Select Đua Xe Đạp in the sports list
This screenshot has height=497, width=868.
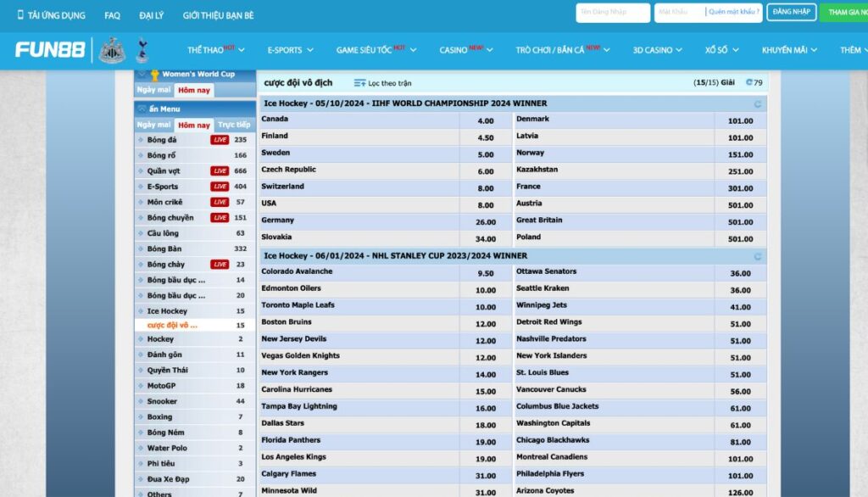click(x=195, y=478)
